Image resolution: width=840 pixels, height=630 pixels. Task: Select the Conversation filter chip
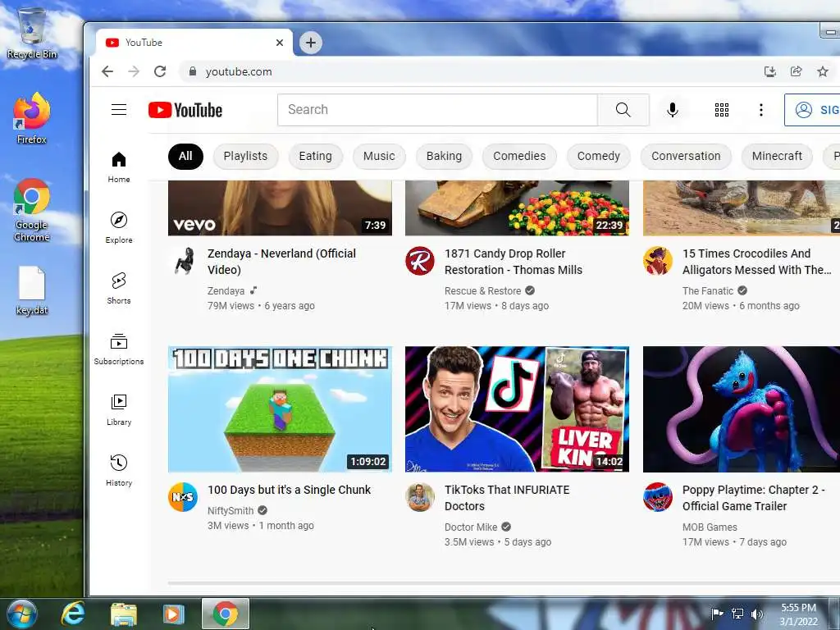(x=686, y=157)
